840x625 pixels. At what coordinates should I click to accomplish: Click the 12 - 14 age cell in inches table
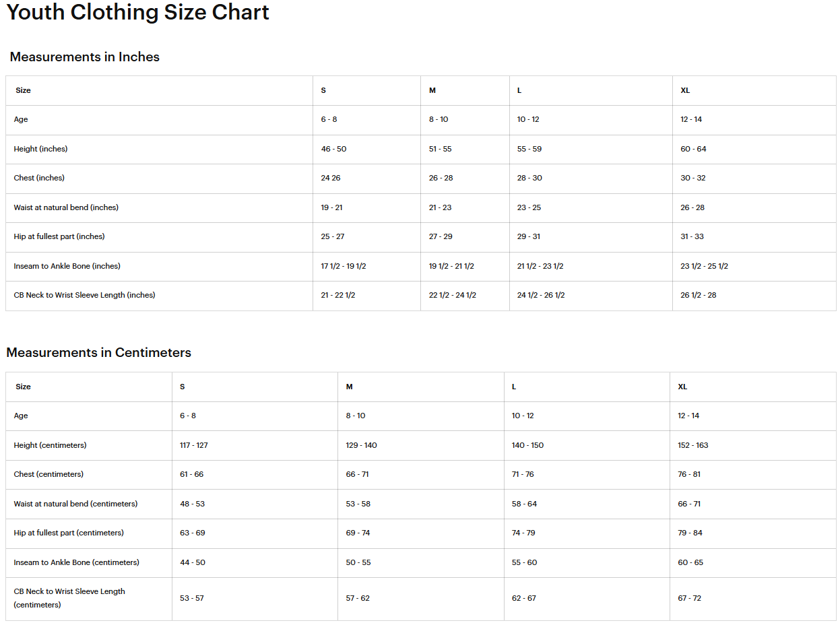click(x=691, y=119)
